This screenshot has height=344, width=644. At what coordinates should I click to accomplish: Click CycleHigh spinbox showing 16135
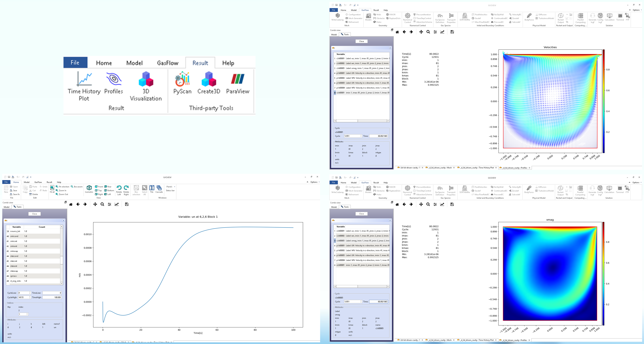[24, 298]
